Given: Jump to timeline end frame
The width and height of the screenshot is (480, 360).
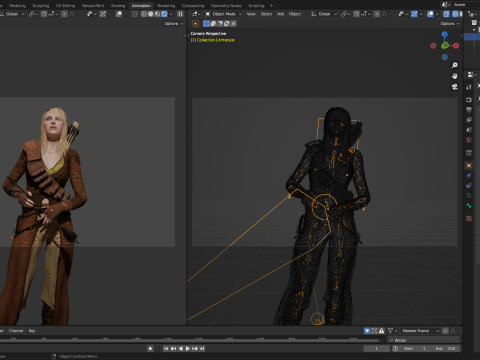Looking at the screenshot, I should [x=202, y=349].
